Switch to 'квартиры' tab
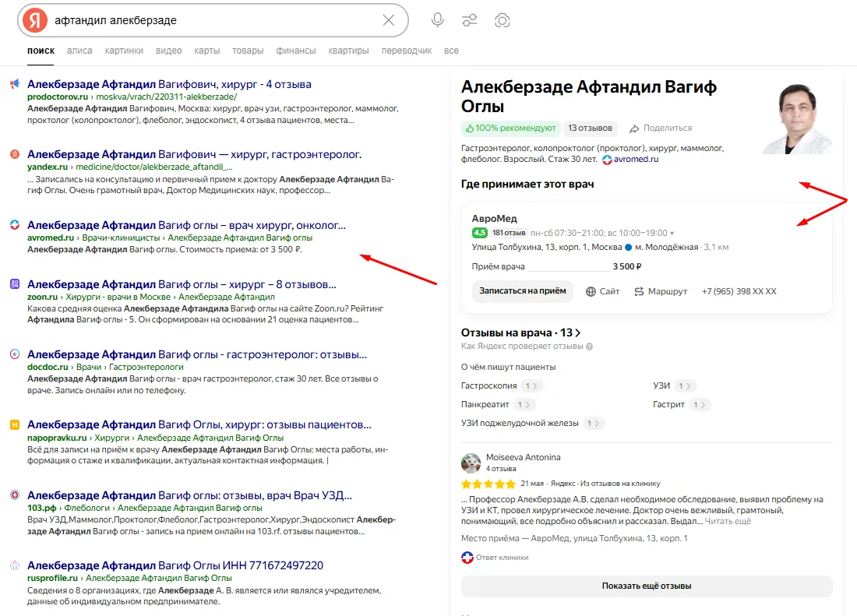The height and width of the screenshot is (616, 857). pyautogui.click(x=349, y=51)
